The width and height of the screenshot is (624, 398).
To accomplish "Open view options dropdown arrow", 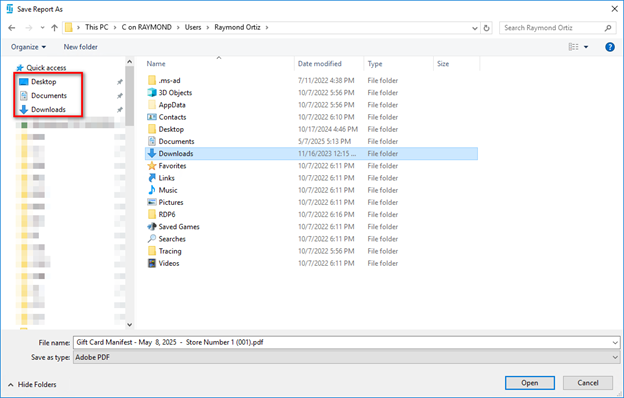I will coord(586,47).
